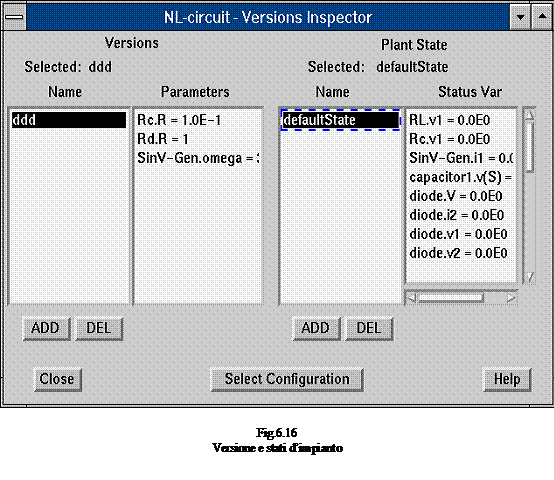The image size is (554, 480).
Task: Click the Plant State DEL button
Action: (x=369, y=328)
